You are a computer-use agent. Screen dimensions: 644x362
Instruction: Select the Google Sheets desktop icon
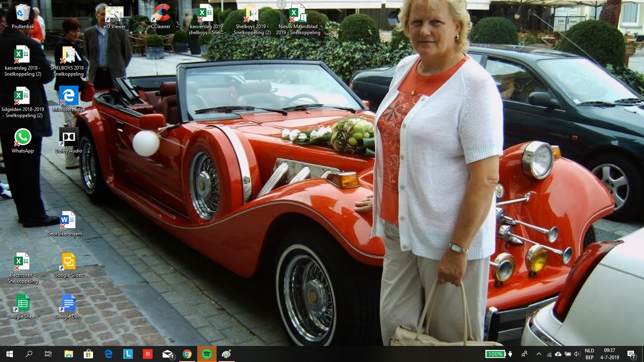23,304
